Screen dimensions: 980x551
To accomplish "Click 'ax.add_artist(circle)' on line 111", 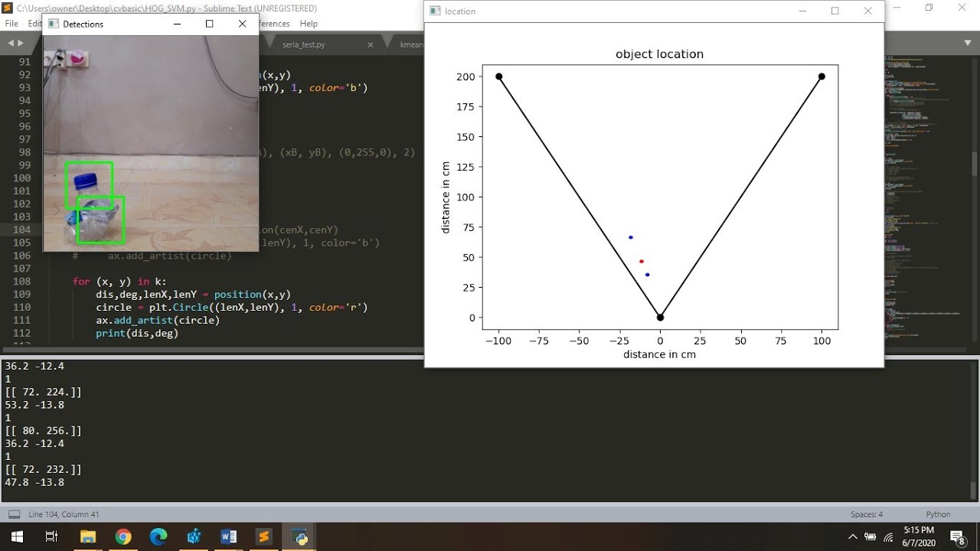I will [x=158, y=320].
